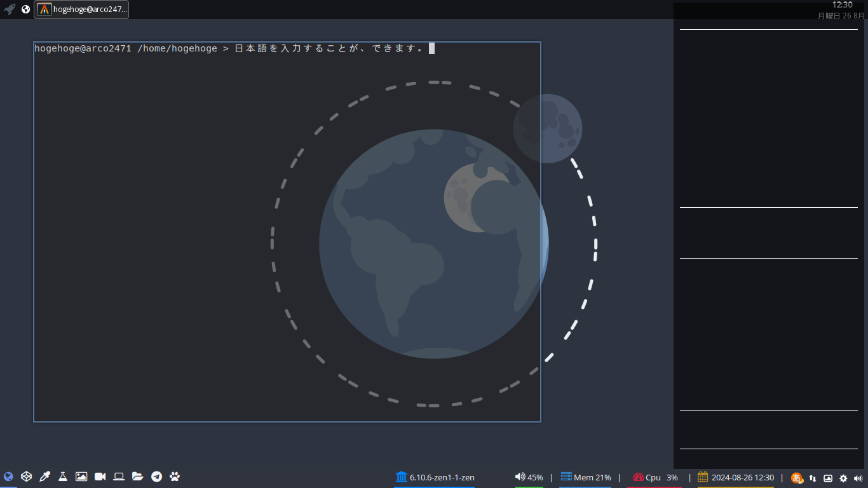
Task: Open the settings gear tray icon
Action: click(843, 478)
